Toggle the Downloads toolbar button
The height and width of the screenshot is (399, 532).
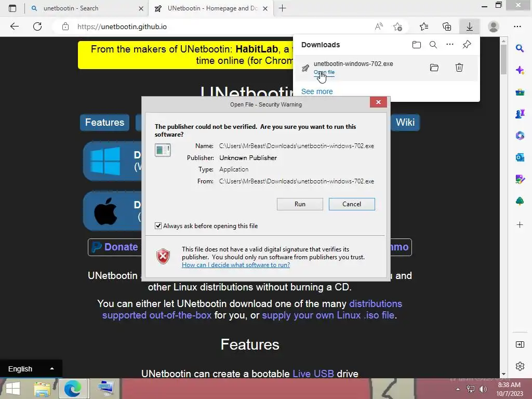pyautogui.click(x=470, y=26)
